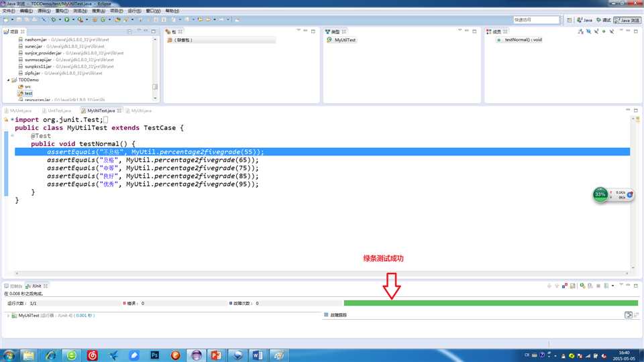The image size is (644, 362).
Task: Select the Console (控制台) view tab
Action: (13, 286)
